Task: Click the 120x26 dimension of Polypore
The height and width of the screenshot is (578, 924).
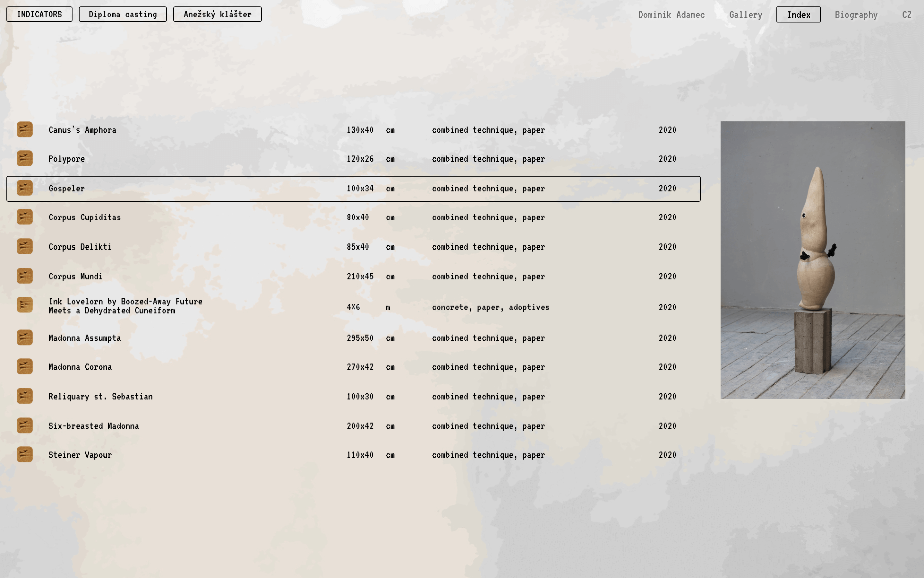Action: pyautogui.click(x=360, y=159)
